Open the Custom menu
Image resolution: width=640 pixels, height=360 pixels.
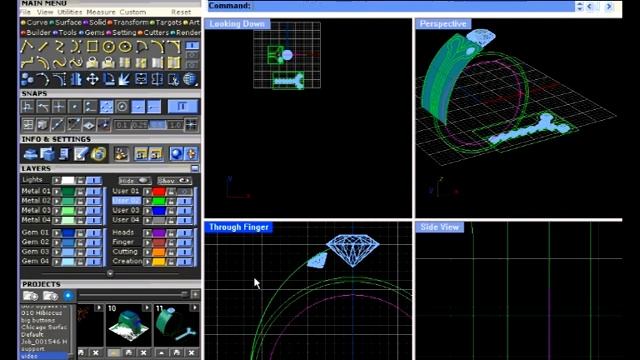coord(133,12)
